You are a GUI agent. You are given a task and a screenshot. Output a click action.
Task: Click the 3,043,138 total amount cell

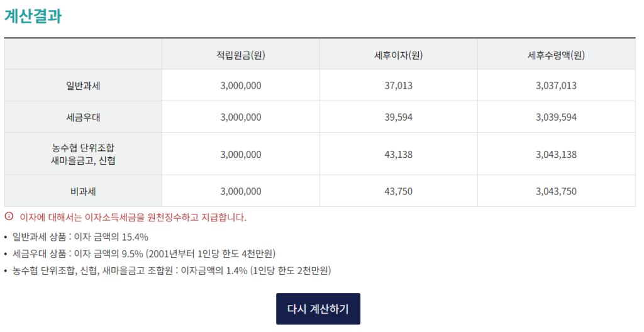(x=556, y=154)
